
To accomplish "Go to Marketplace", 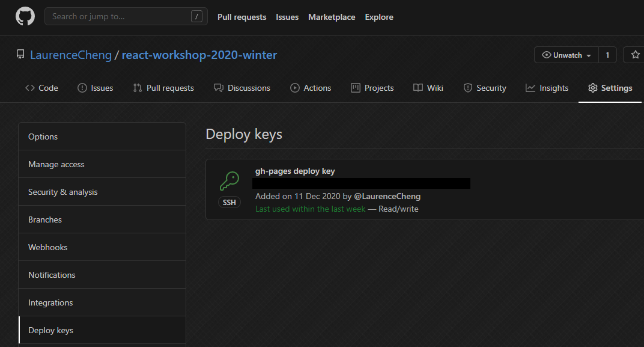I will pos(332,17).
